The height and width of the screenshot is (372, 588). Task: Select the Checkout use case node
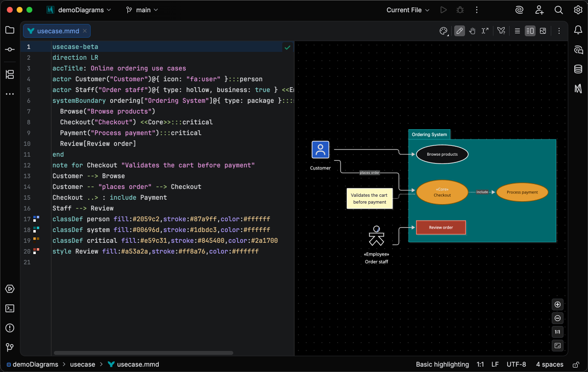tap(441, 192)
